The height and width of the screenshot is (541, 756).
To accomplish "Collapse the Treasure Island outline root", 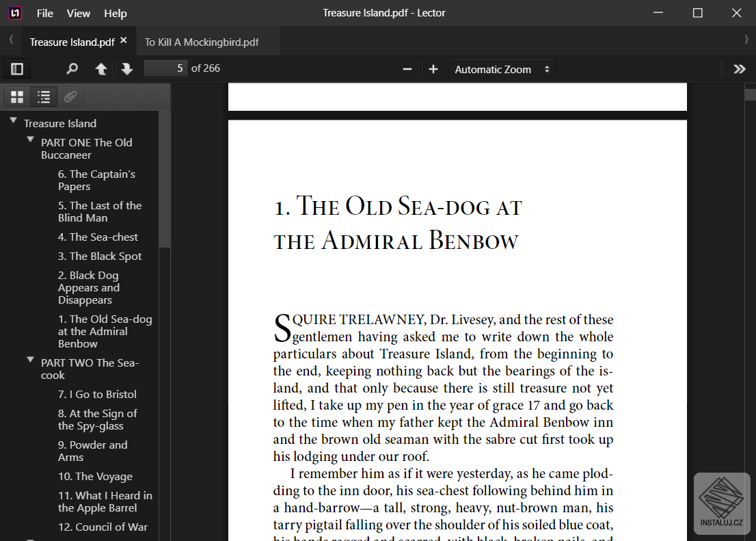I will tap(13, 120).
